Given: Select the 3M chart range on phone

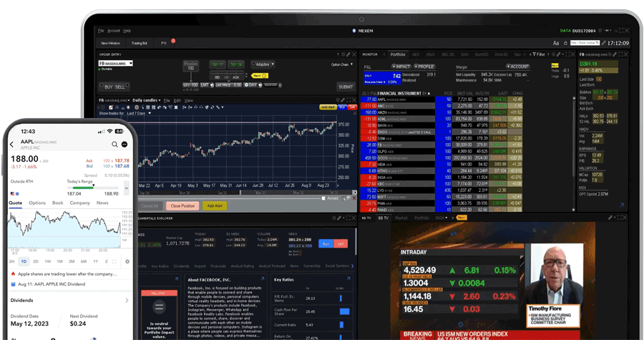Looking at the screenshot, I should point(72,261).
